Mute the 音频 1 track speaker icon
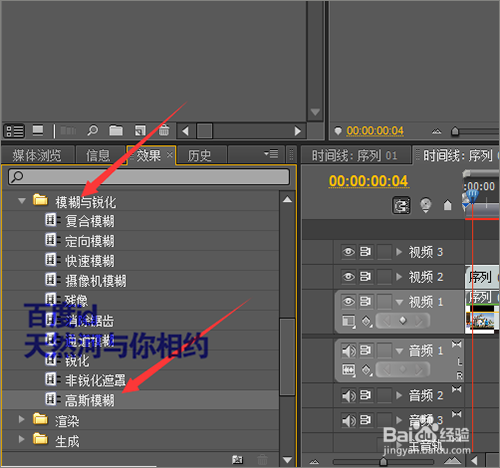 pyautogui.click(x=349, y=351)
